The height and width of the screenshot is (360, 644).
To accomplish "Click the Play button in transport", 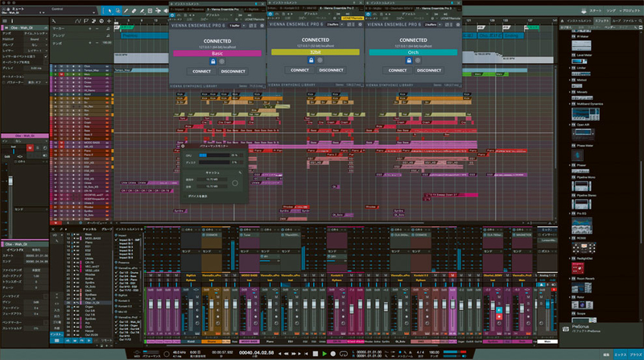I will point(324,354).
